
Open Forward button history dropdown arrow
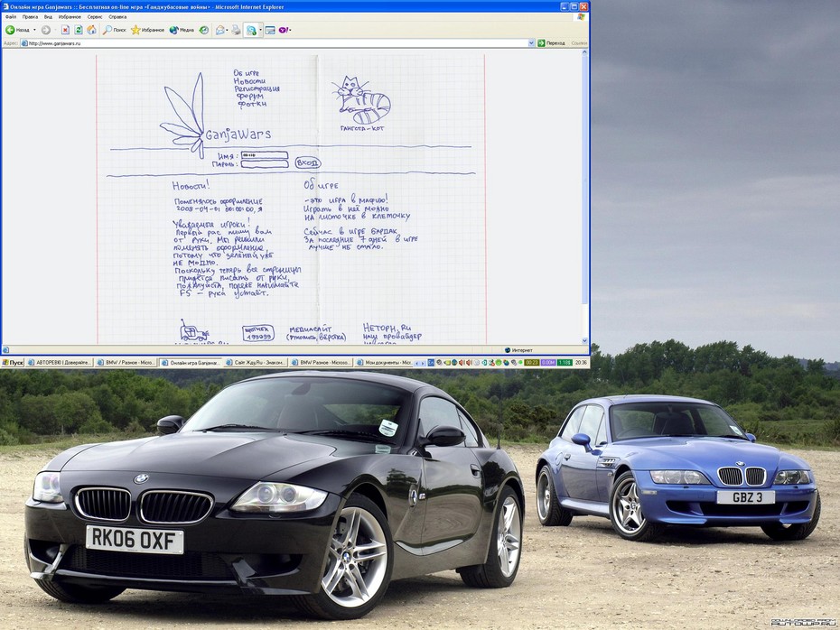[x=54, y=30]
